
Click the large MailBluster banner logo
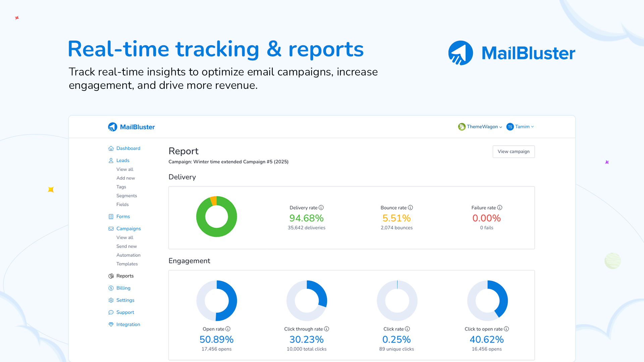click(x=512, y=53)
